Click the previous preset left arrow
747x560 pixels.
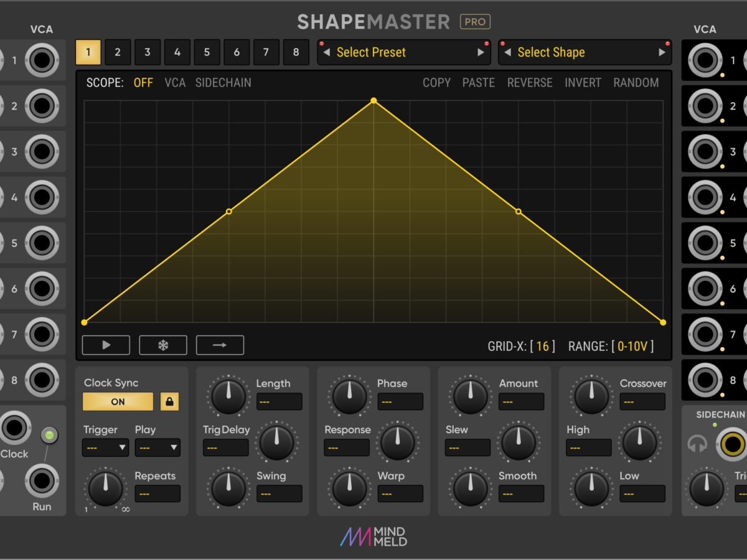(x=327, y=53)
